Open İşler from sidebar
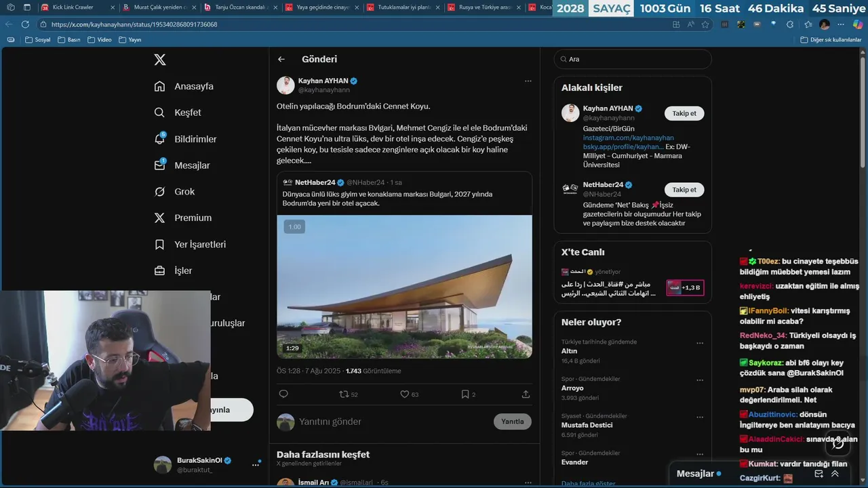 pos(173,270)
